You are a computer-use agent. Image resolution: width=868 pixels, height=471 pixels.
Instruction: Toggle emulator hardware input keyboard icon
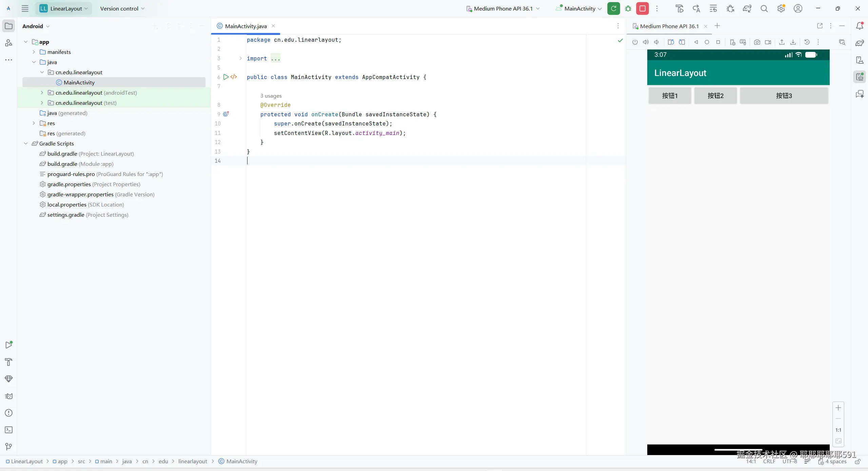click(x=743, y=42)
